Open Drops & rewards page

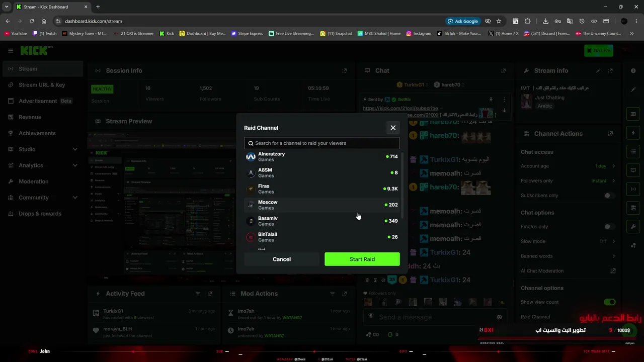point(42,214)
